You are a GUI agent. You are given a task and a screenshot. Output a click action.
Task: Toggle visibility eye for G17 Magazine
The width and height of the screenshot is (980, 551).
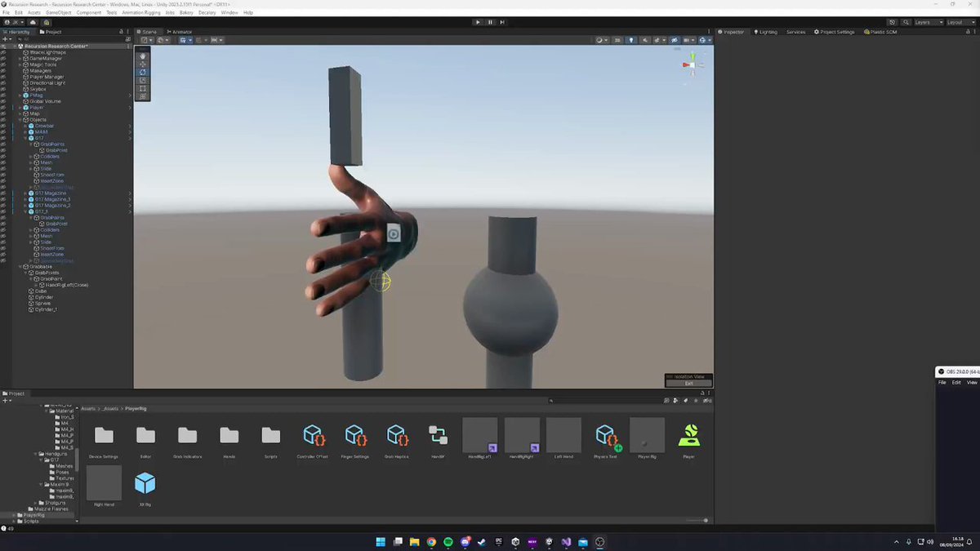3,193
